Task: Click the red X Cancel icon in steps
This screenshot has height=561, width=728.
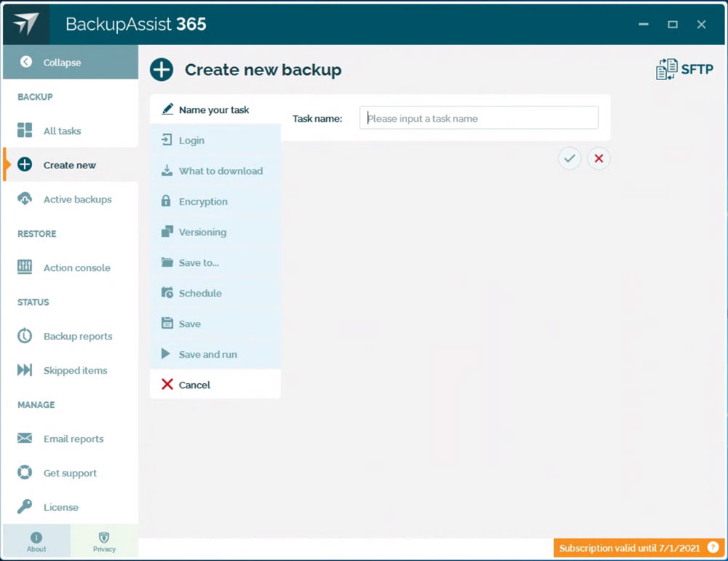Action: pyautogui.click(x=167, y=384)
